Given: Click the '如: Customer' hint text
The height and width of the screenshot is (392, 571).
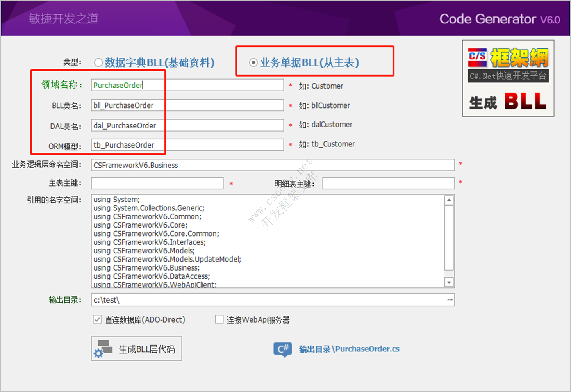Looking at the screenshot, I should coord(321,86).
